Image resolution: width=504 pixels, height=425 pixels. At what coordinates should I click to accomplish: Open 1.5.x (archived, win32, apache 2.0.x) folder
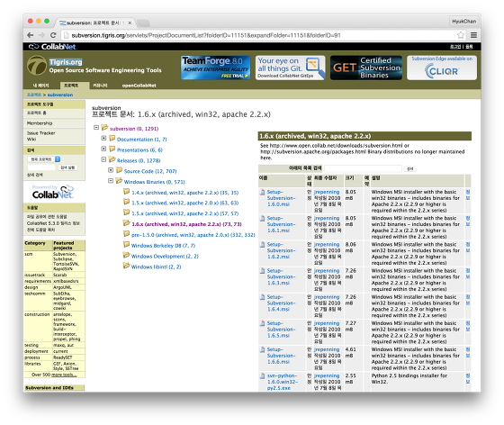click(x=185, y=203)
